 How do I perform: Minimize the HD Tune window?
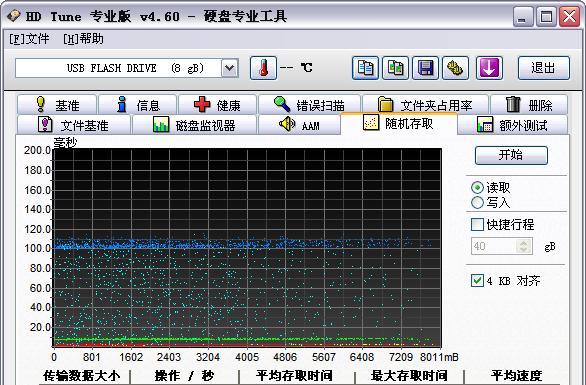click(522, 16)
